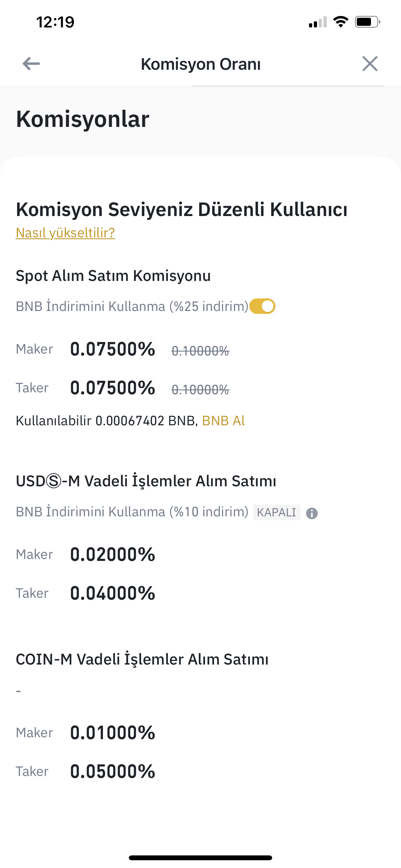Tap the COIN-M Maker rate 0.01000%

pos(113,733)
